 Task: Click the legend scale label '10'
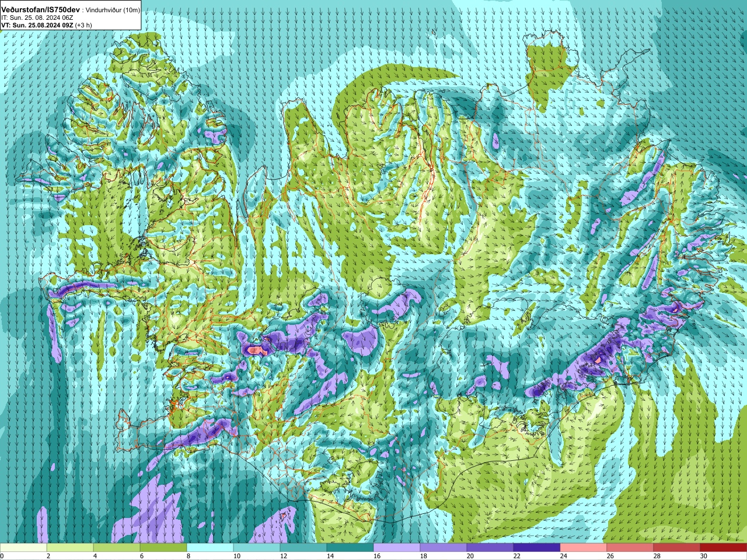click(x=237, y=556)
